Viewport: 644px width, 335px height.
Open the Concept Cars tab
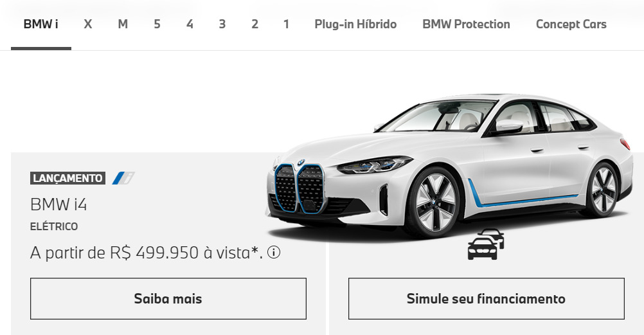click(x=571, y=24)
